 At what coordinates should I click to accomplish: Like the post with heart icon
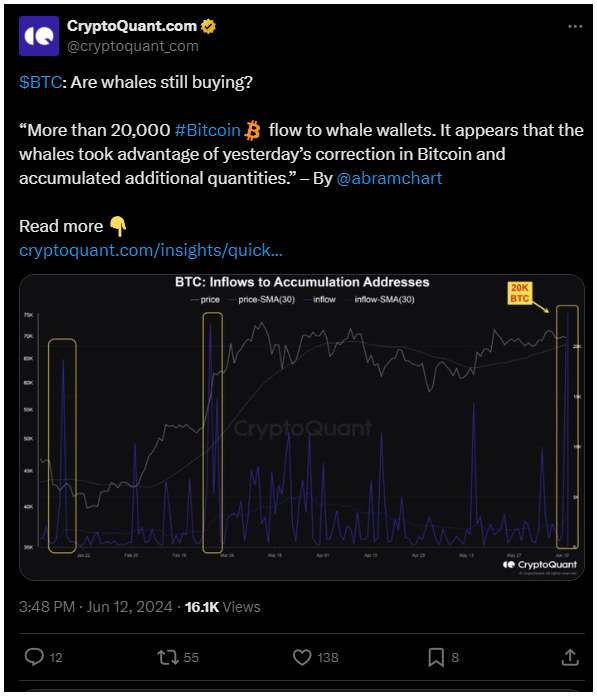(302, 657)
